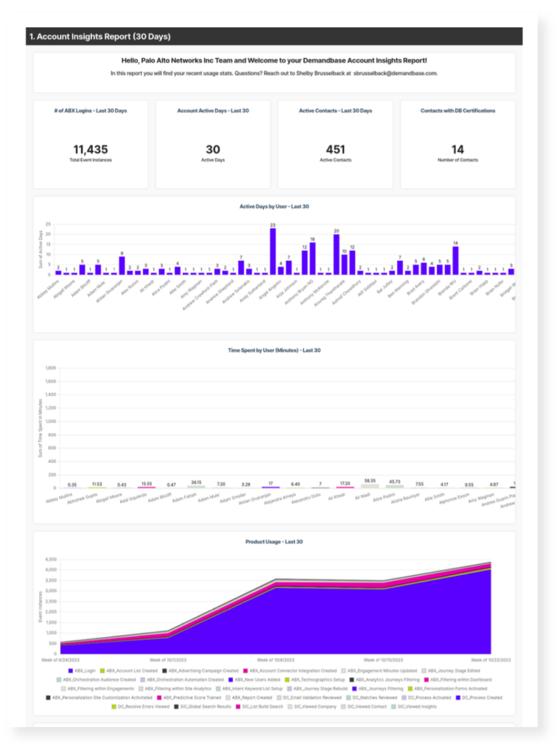Screen dimensions: 560x755
Task: Click the ABX_Login legend color swatch
Action: pyautogui.click(x=71, y=670)
